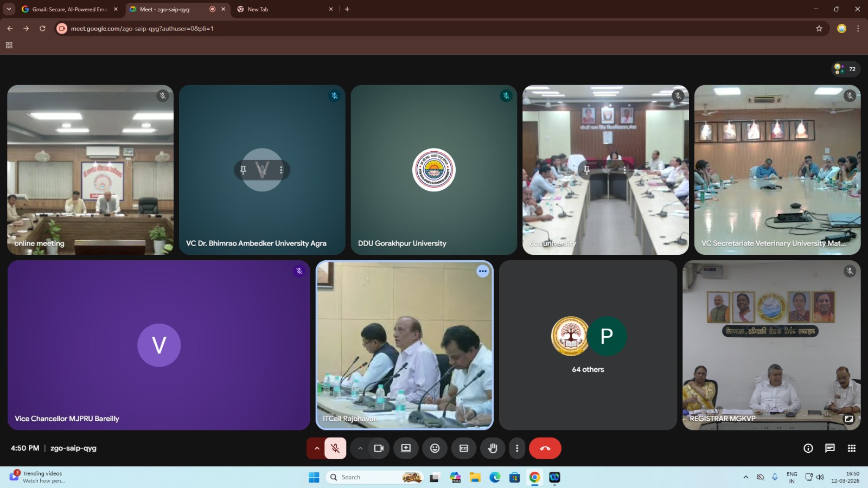Unmute the microphone in the call bar
The height and width of the screenshot is (488, 868).
335,448
